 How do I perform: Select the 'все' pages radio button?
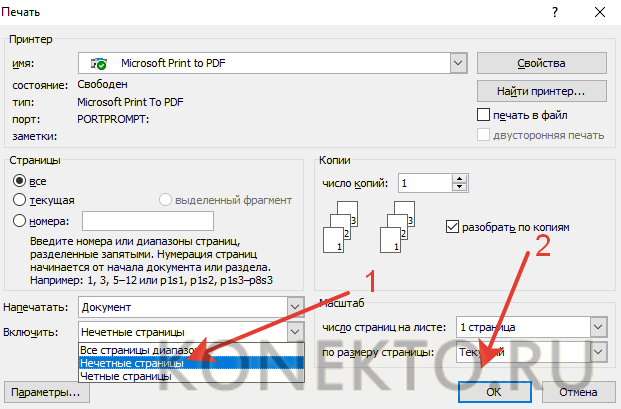pos(19,181)
